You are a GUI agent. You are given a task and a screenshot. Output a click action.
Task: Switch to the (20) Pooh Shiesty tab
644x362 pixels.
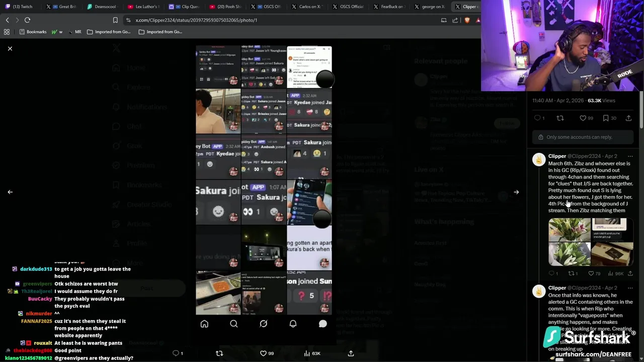[225, 7]
